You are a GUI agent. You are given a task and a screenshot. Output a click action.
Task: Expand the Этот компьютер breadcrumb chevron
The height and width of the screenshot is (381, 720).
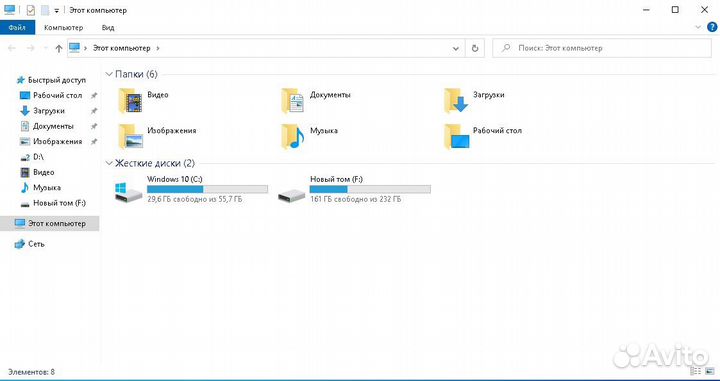coord(158,48)
